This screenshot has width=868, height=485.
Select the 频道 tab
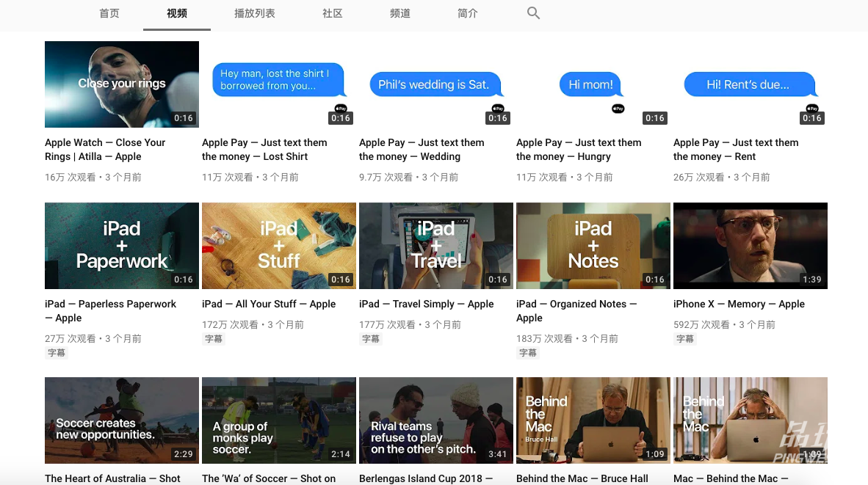[400, 14]
